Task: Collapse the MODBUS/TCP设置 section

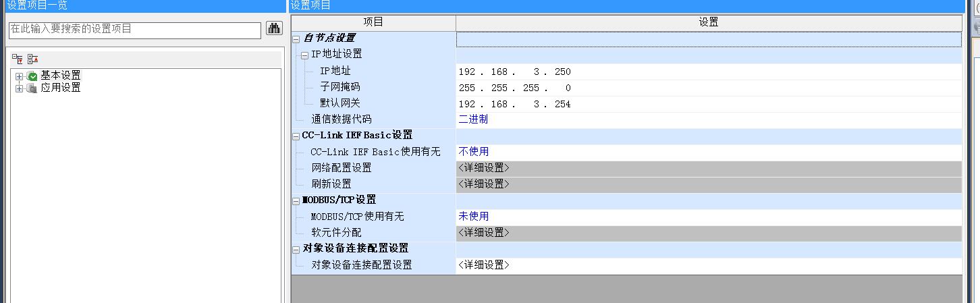Action: 296,200
